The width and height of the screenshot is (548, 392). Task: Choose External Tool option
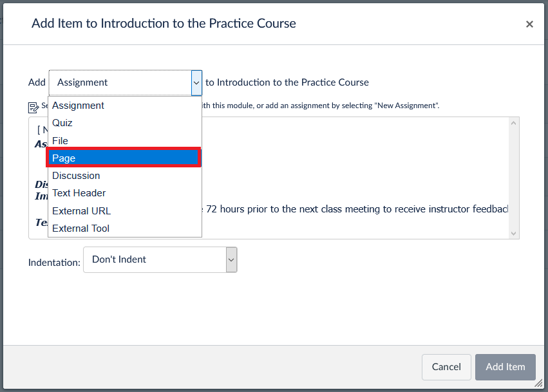pos(125,228)
